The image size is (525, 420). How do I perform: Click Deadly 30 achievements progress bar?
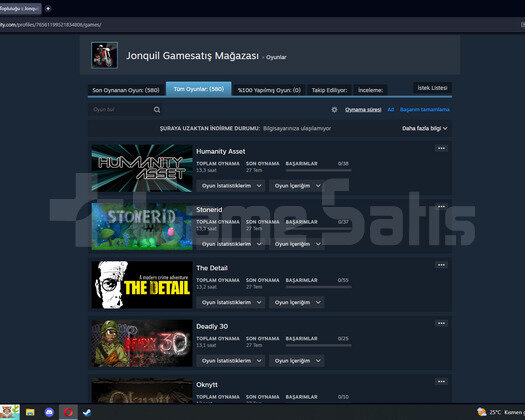click(318, 345)
